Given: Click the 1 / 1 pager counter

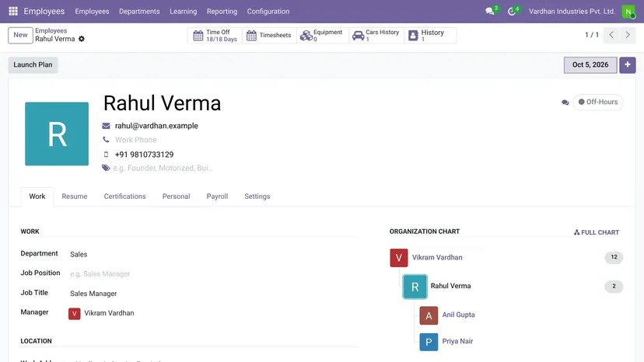Looking at the screenshot, I should [592, 35].
